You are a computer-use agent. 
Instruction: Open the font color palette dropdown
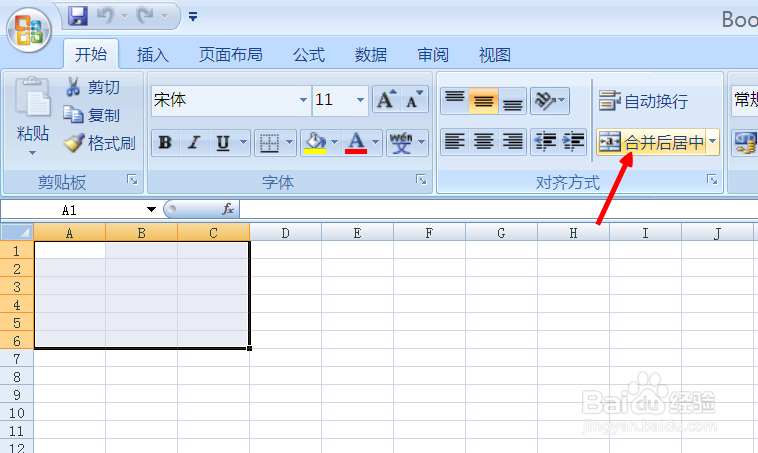tap(376, 142)
